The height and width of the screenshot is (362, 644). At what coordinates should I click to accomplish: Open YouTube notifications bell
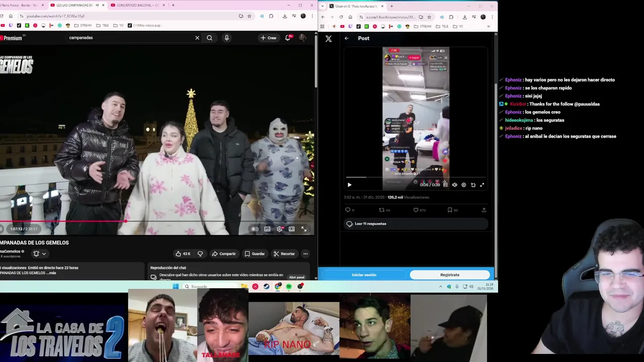click(288, 38)
